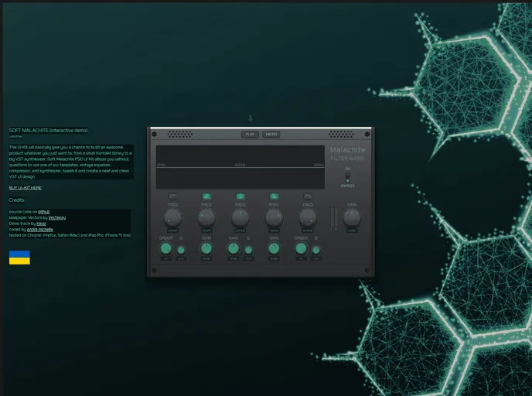Open the Kepz demo track link

tap(41, 224)
